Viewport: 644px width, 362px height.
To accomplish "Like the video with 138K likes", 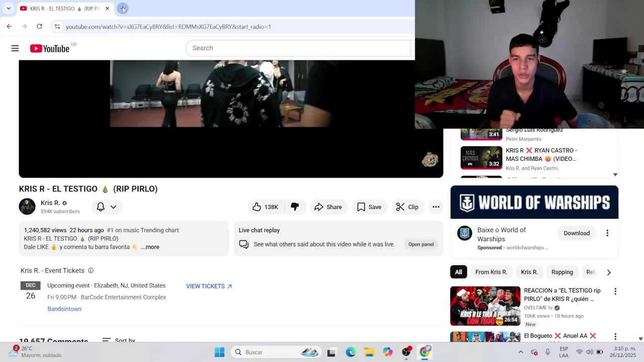I will (265, 207).
